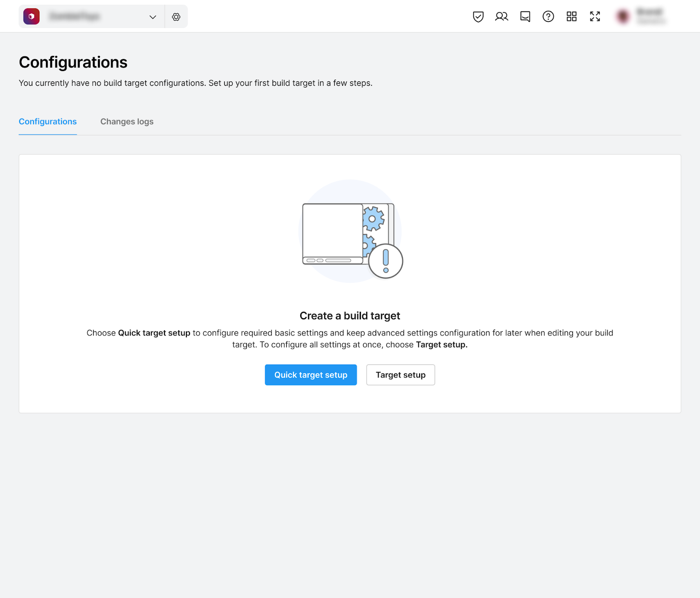Click the exclamation mark circle in illustration
Screen dimensions: 700x598
(385, 261)
